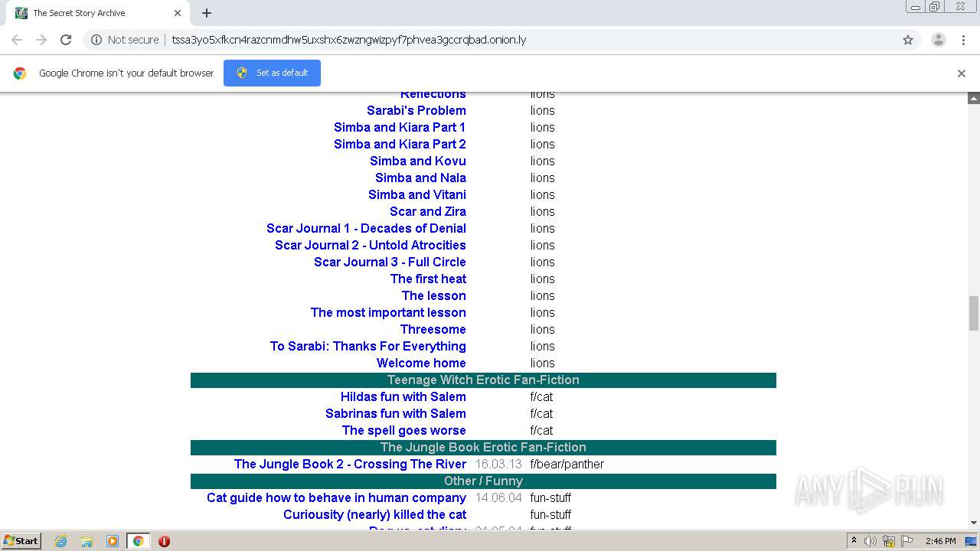Open Scar Journal 1 - Decades of Denial
980x551 pixels.
(x=366, y=228)
